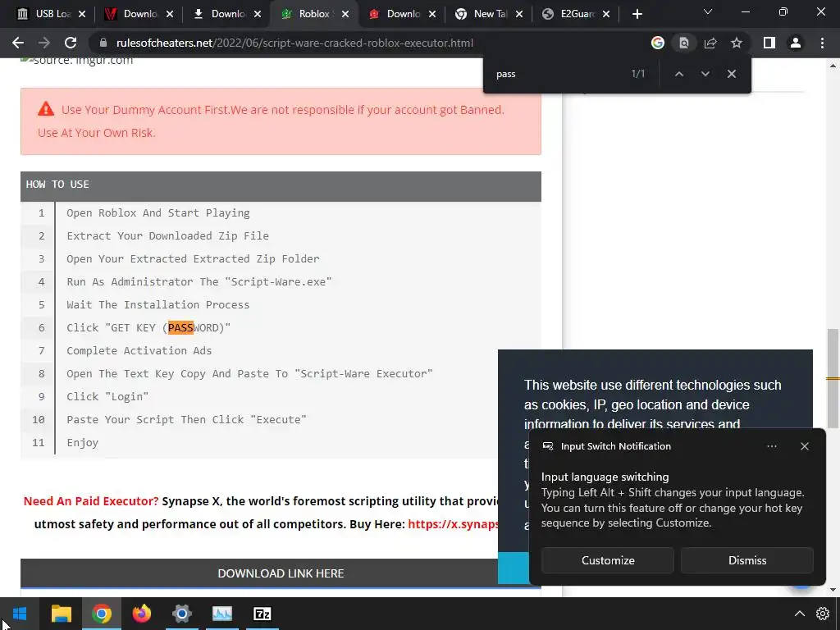The height and width of the screenshot is (630, 840).
Task: Dismiss the Input Switch Notification
Action: 746,560
